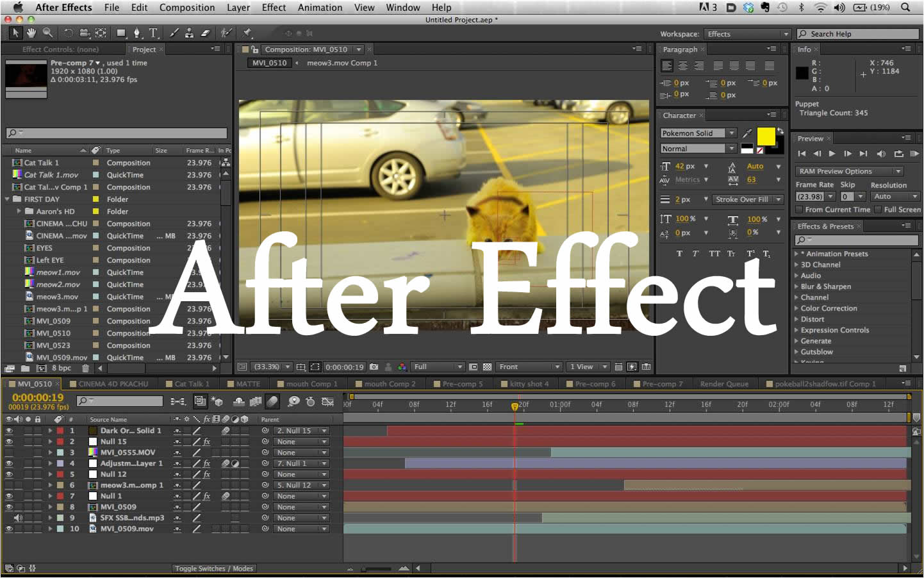Open the Front camera view dropdown
This screenshot has height=578, width=924.
coord(530,367)
